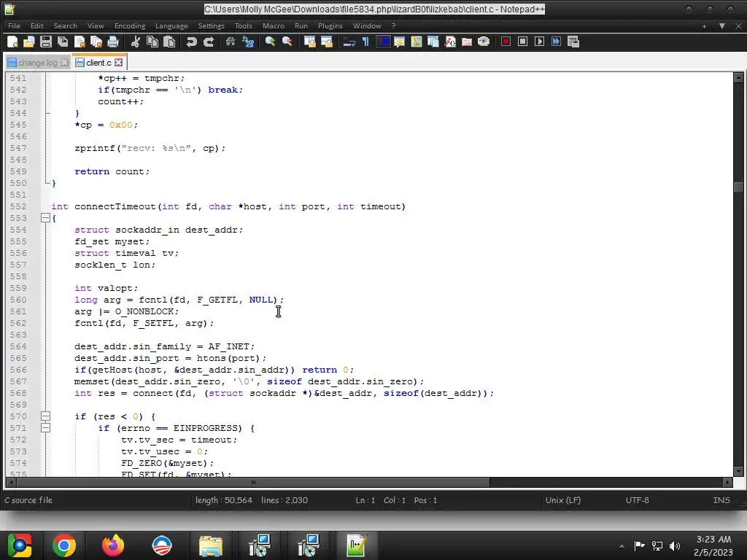This screenshot has height=560, width=747.
Task: Click the Save All toolbar icon
Action: 63,42
